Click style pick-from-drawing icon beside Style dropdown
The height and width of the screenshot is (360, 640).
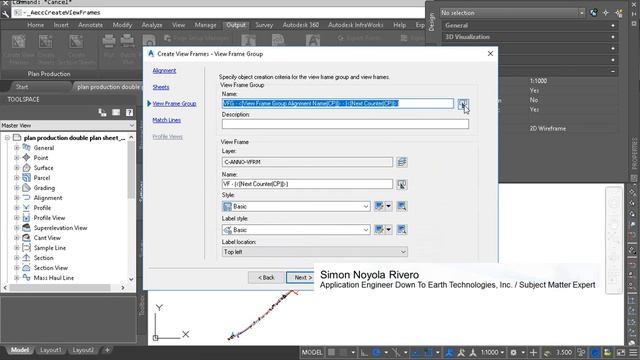point(402,206)
